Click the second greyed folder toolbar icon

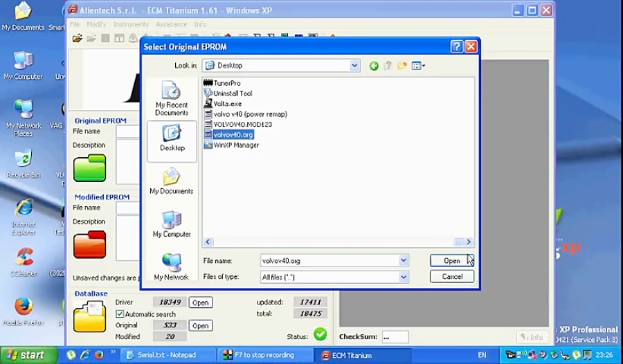pyautogui.click(x=91, y=38)
